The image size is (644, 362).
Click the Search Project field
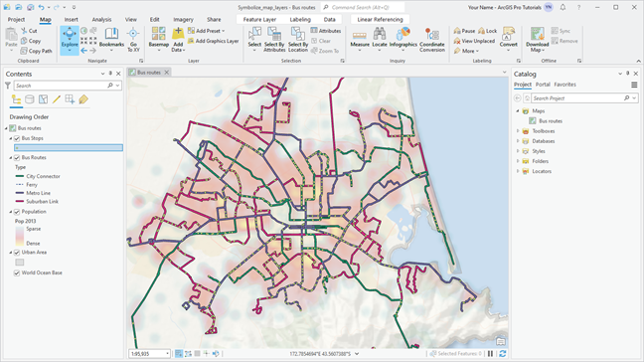pyautogui.click(x=584, y=98)
